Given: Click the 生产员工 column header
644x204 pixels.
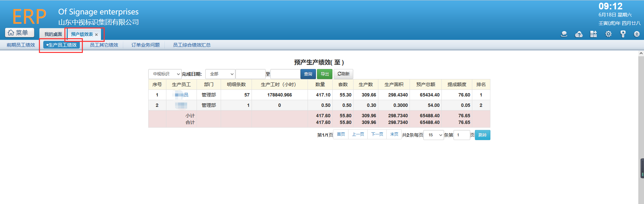Looking at the screenshot, I should (181, 84).
